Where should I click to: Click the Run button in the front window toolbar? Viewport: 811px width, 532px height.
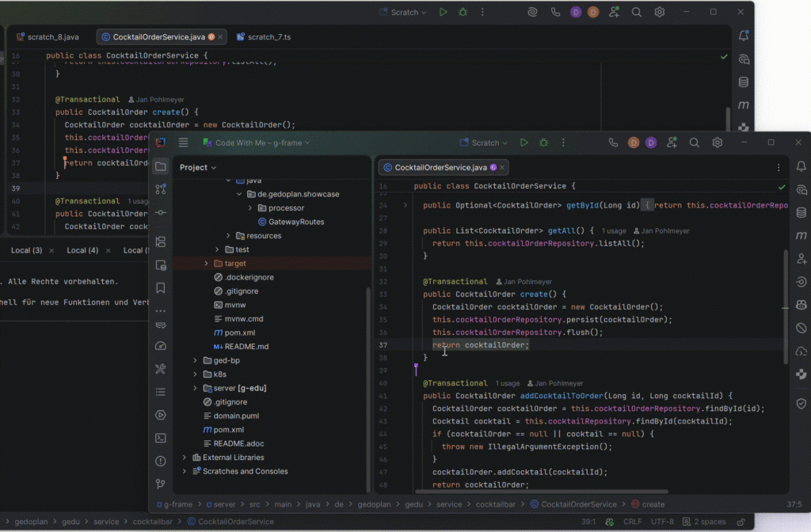pyautogui.click(x=524, y=143)
